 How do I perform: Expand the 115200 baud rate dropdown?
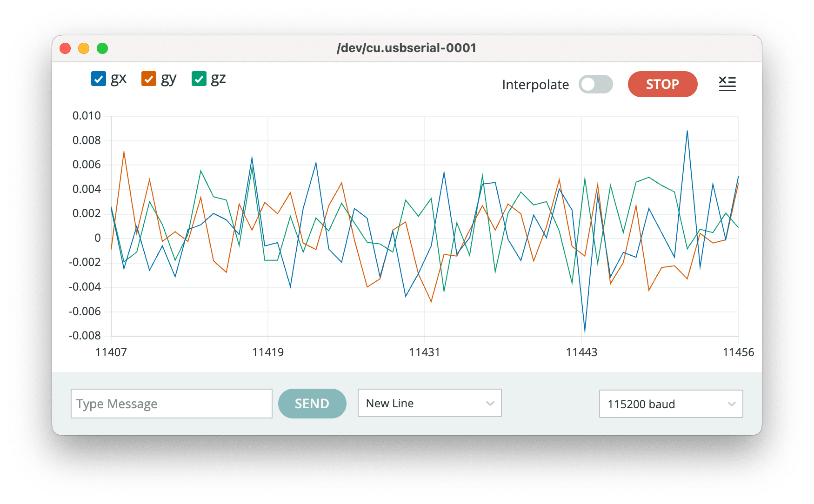(671, 404)
